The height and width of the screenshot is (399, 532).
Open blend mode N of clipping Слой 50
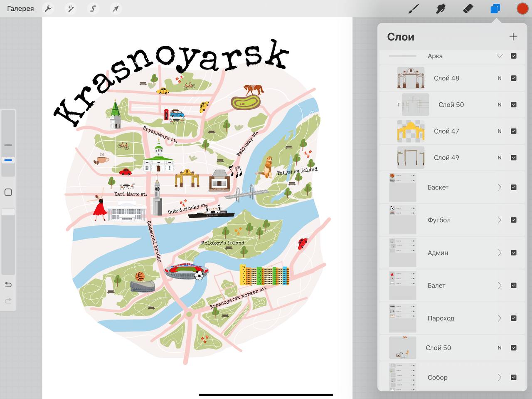pos(500,105)
